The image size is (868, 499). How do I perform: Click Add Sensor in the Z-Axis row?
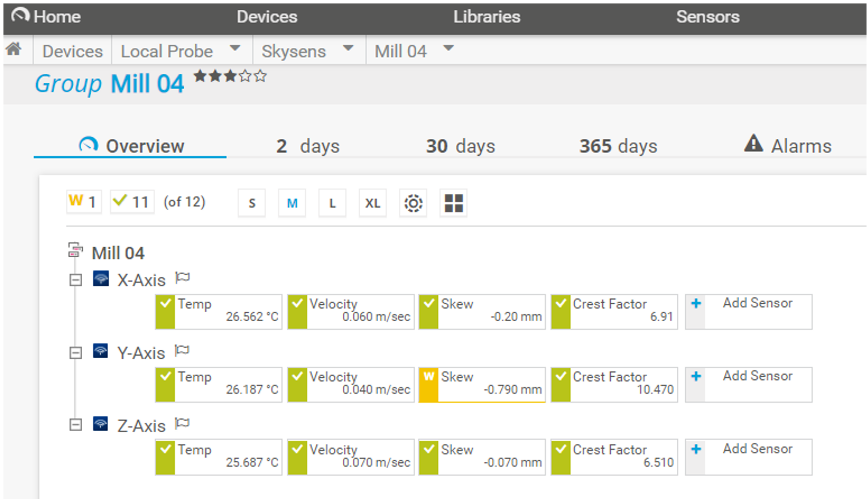point(757,449)
